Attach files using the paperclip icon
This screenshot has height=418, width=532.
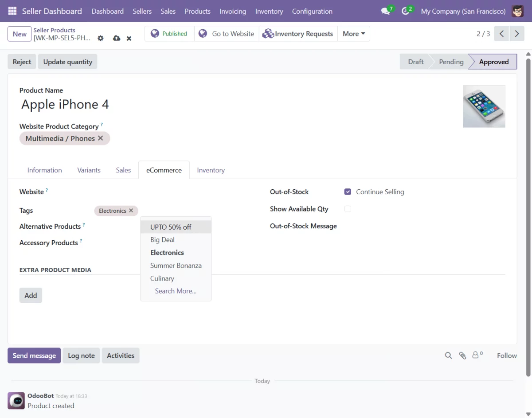click(462, 355)
